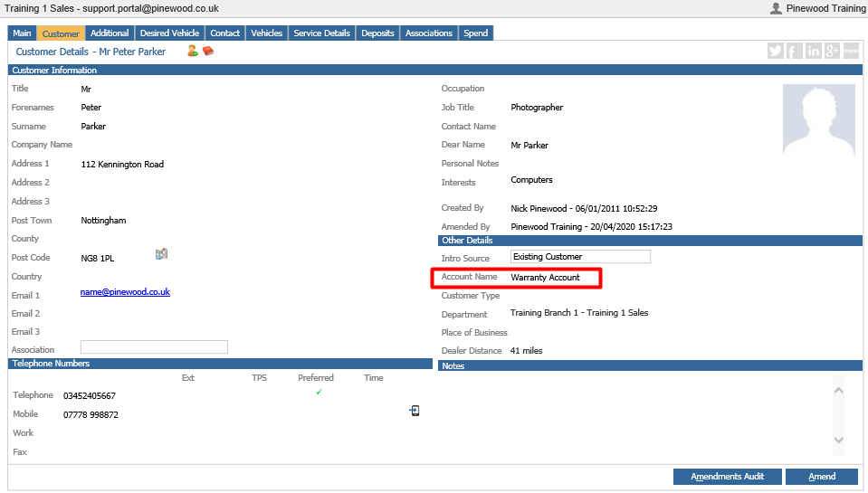Image resolution: width=868 pixels, height=493 pixels.
Task: Open the Amendments Audit button
Action: (727, 477)
